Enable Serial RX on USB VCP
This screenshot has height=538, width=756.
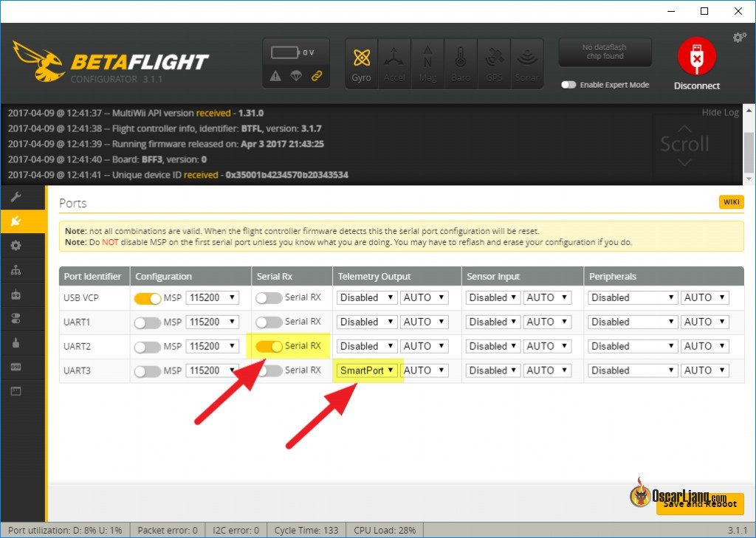coord(269,298)
